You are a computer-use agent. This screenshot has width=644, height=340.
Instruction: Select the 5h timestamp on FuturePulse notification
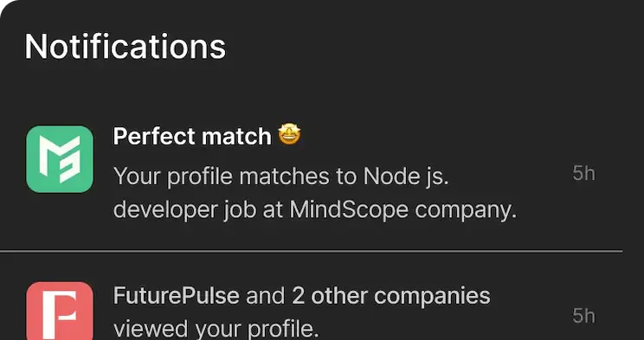(x=583, y=316)
